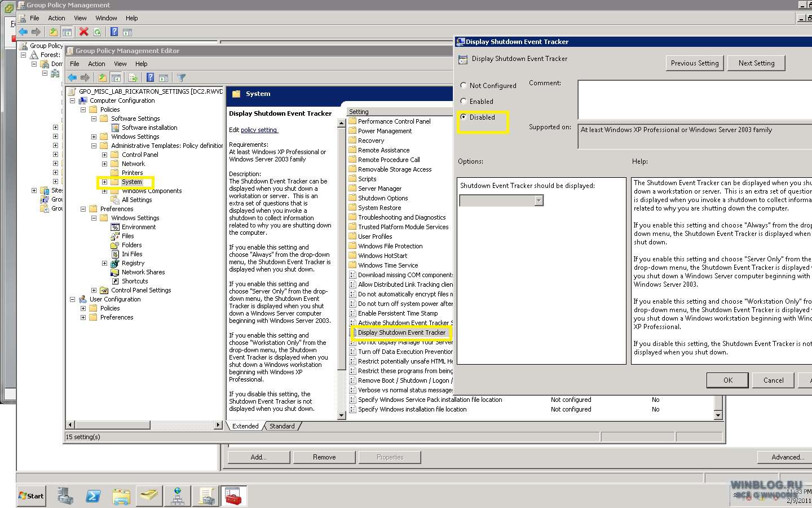Click Back arrow in Group Policy Management toolbar

[x=23, y=32]
